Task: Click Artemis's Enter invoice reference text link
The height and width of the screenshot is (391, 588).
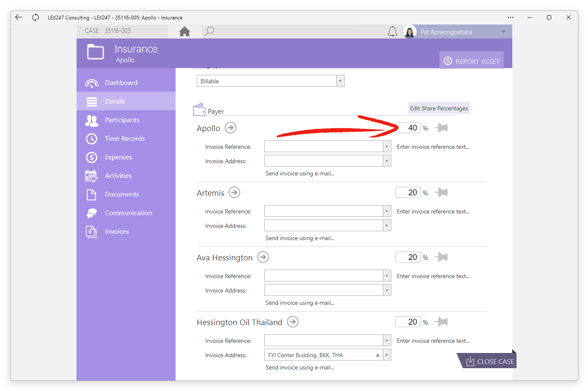Action: click(433, 211)
